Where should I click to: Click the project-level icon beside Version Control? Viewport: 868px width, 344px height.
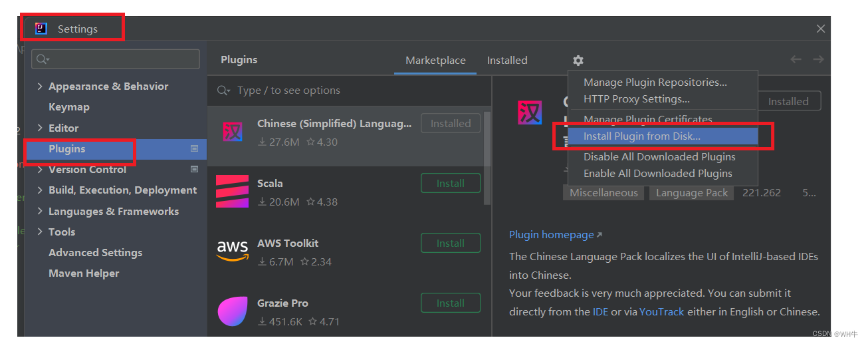194,169
